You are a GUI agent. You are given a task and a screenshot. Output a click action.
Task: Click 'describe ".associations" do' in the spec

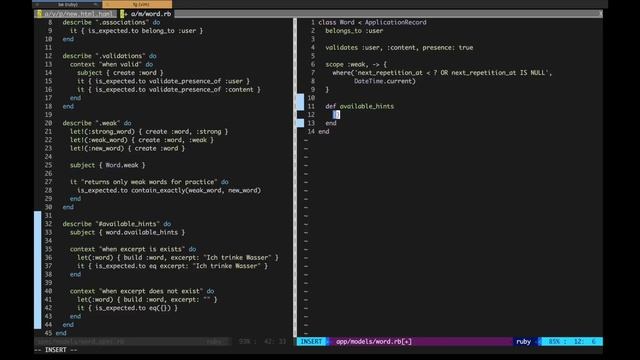(x=111, y=22)
